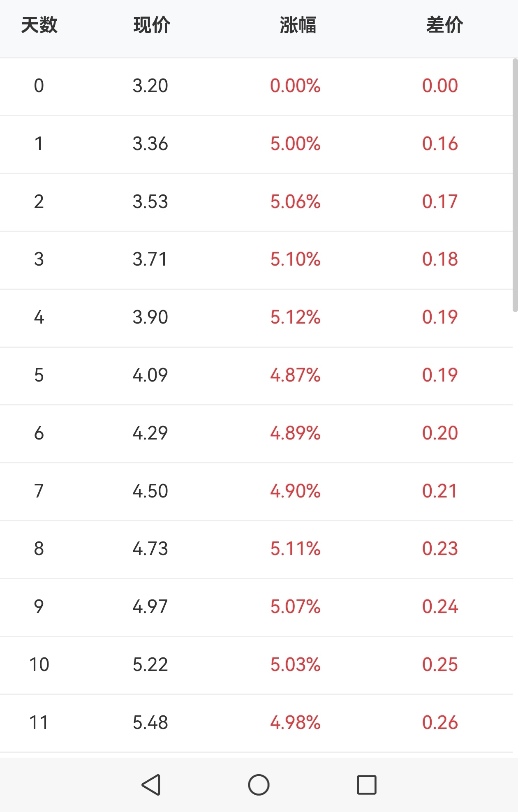Click the vertical scrollbar thumb
Image resolution: width=518 pixels, height=812 pixels.
515,185
